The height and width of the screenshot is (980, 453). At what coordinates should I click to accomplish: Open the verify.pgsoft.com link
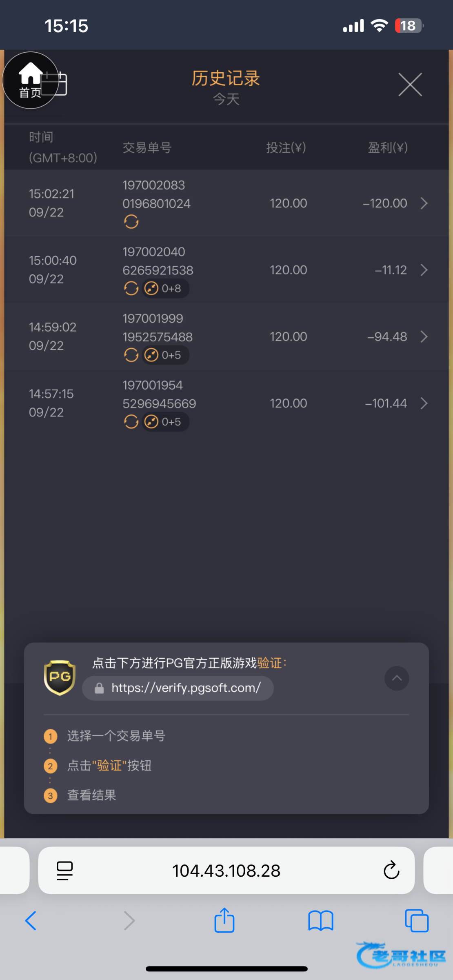click(x=178, y=688)
